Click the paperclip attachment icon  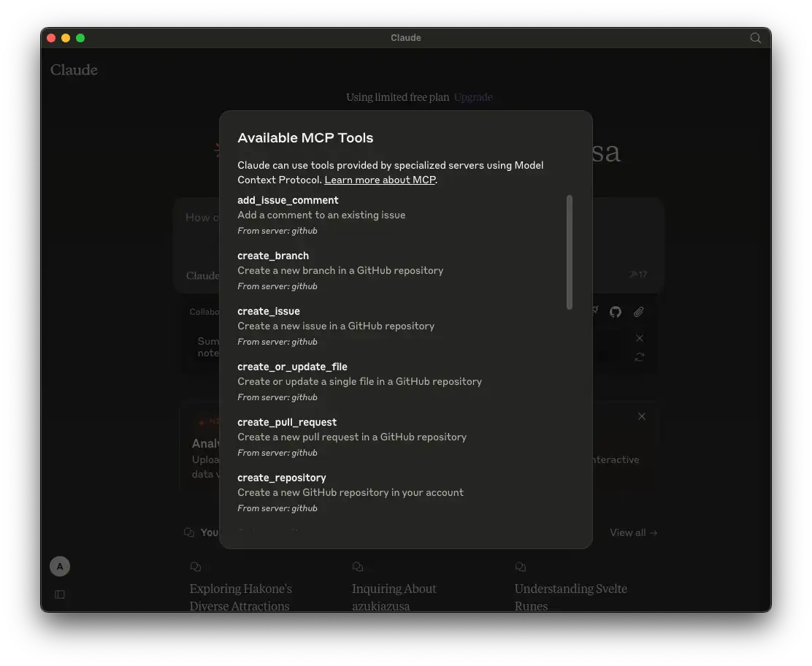coord(638,312)
